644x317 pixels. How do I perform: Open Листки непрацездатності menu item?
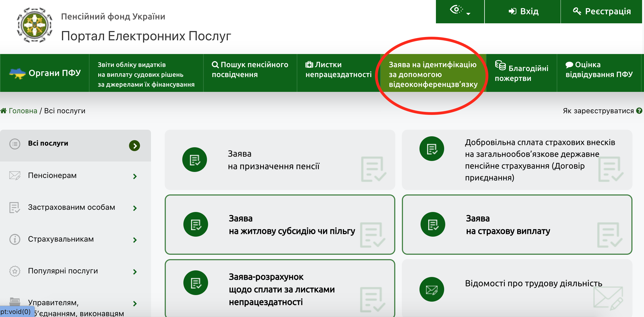[338, 70]
